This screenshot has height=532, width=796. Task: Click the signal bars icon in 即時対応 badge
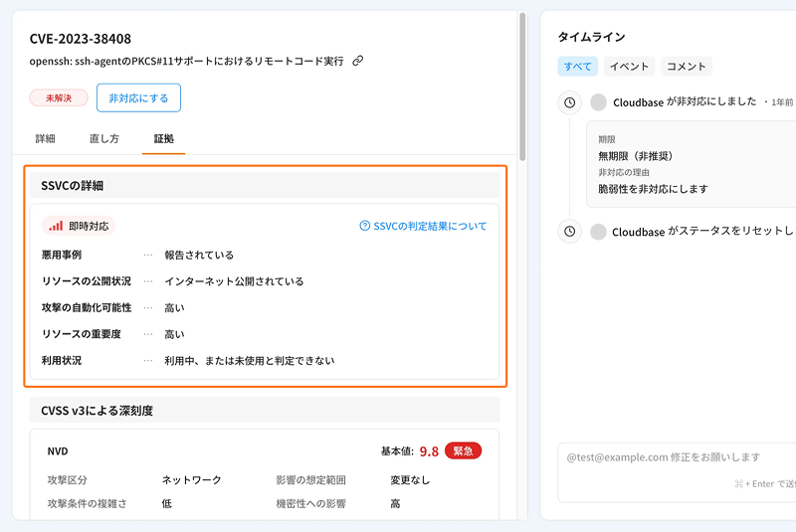pyautogui.click(x=56, y=226)
